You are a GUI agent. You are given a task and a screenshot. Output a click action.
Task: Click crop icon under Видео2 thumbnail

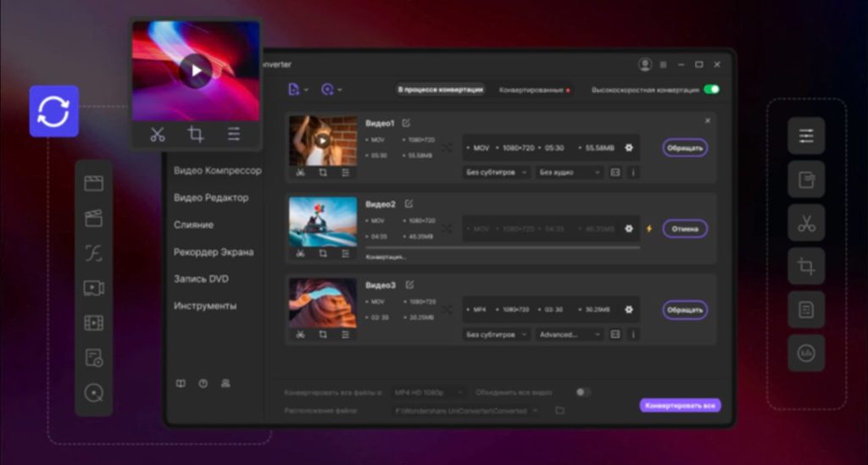click(x=323, y=253)
